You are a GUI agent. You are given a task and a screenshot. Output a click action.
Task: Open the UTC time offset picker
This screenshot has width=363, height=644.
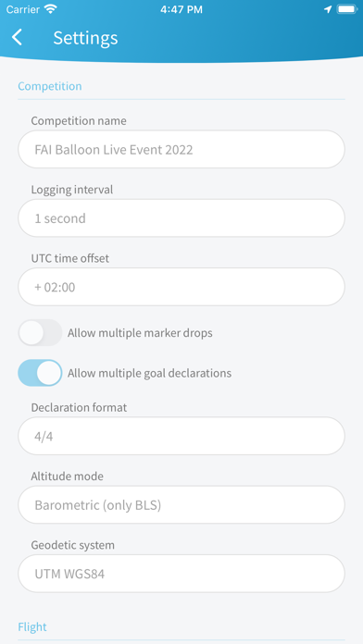pyautogui.click(x=181, y=287)
